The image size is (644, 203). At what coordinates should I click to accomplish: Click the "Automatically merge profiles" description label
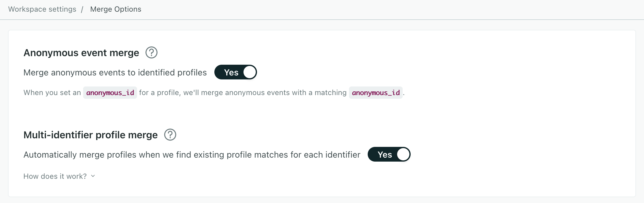(192, 155)
